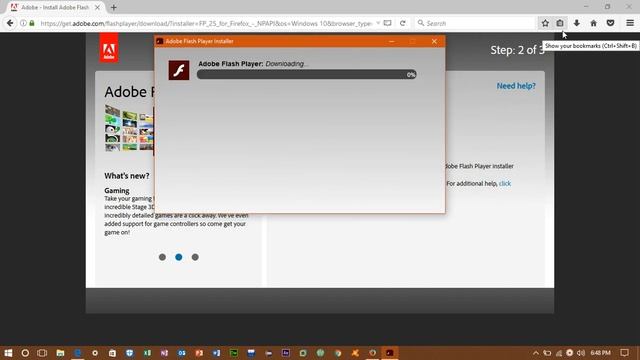Open the volume control in system tray
640x360 pixels.
click(x=581, y=353)
